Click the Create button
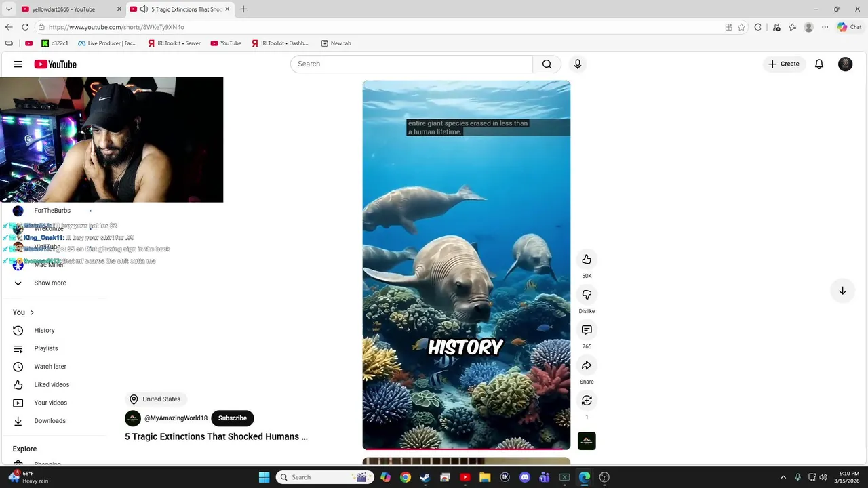Viewport: 868px width, 488px height. click(783, 64)
